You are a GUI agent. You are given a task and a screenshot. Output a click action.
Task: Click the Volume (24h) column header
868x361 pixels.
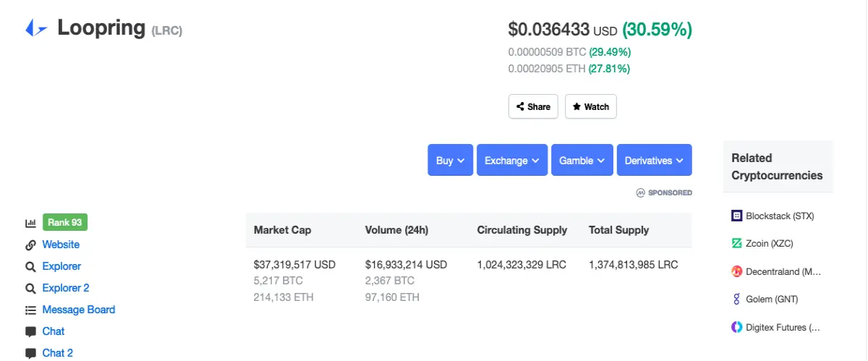(397, 230)
